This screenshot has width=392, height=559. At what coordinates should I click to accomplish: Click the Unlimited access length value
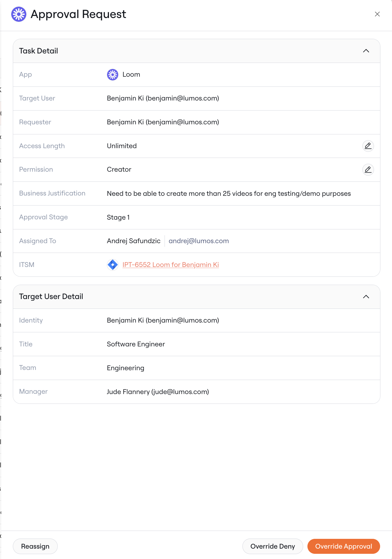(122, 146)
